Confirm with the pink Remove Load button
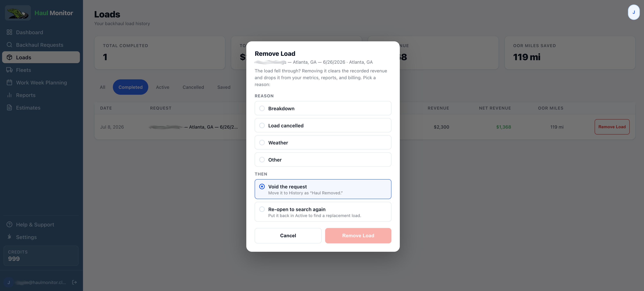Image resolution: width=644 pixels, height=291 pixels. click(x=358, y=236)
